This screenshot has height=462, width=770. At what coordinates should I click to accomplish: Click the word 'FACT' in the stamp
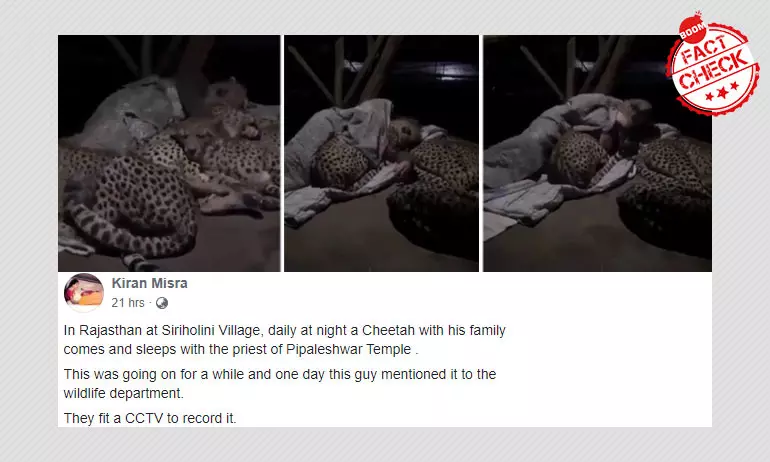pos(705,50)
